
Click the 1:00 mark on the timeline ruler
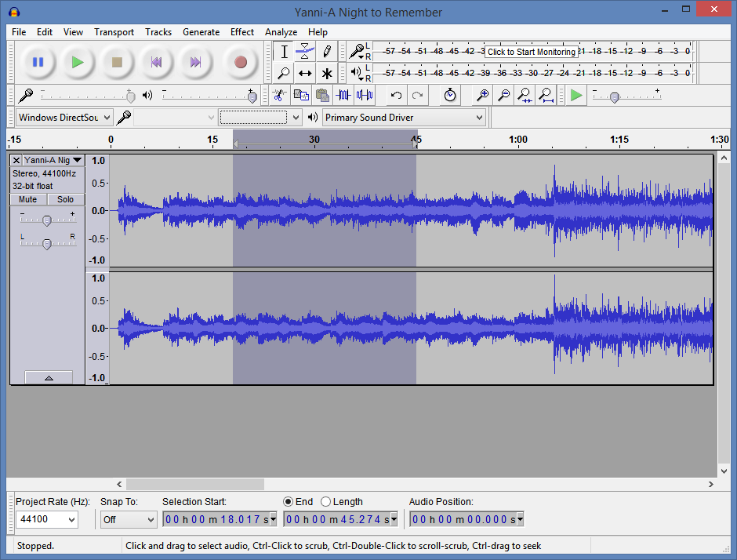click(x=518, y=139)
